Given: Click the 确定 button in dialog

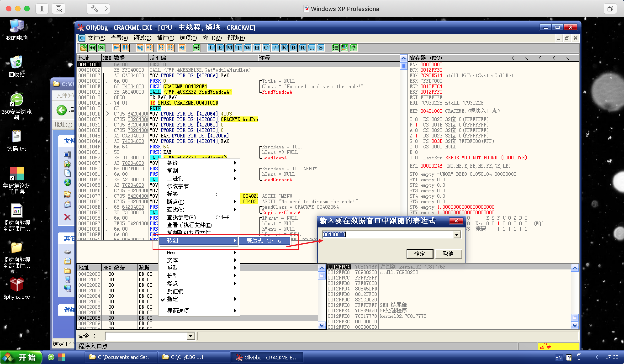Looking at the screenshot, I should point(420,253).
